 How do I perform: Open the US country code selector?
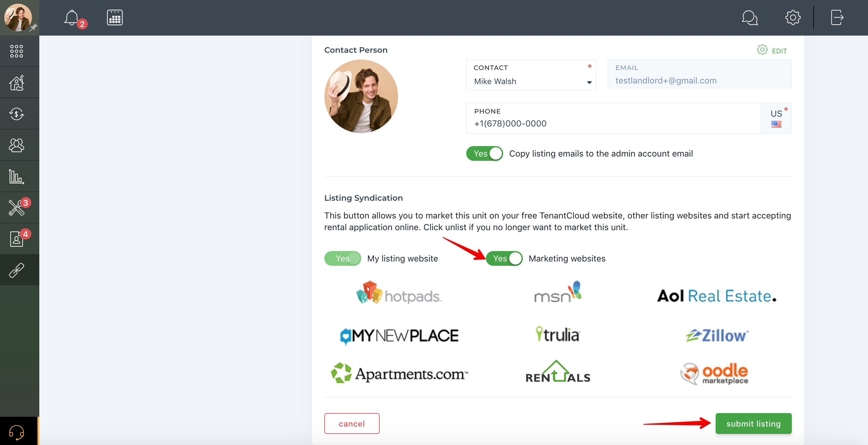(x=776, y=118)
